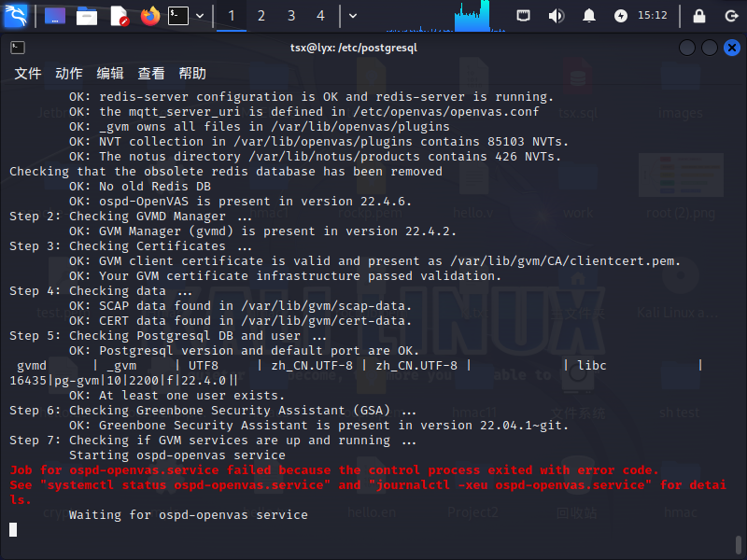The height and width of the screenshot is (560, 747).
Task: Expand terminal launcher dropdown arrow
Action: pyautogui.click(x=200, y=16)
